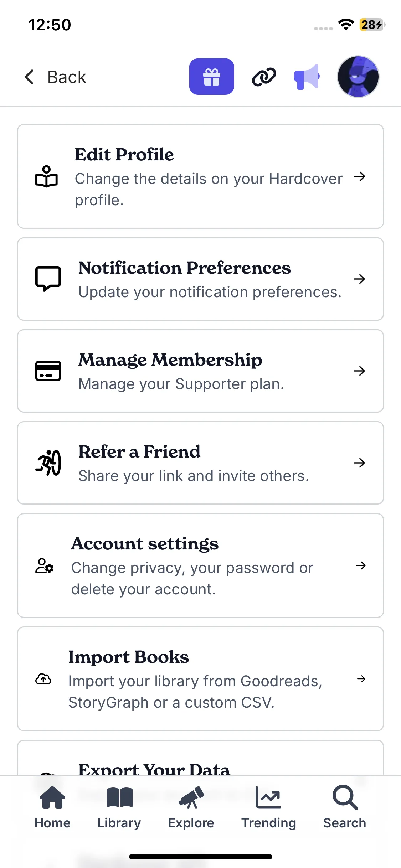Screen dimensions: 401x868
Task: Expand Edit Profile via its arrow
Action: (360, 176)
